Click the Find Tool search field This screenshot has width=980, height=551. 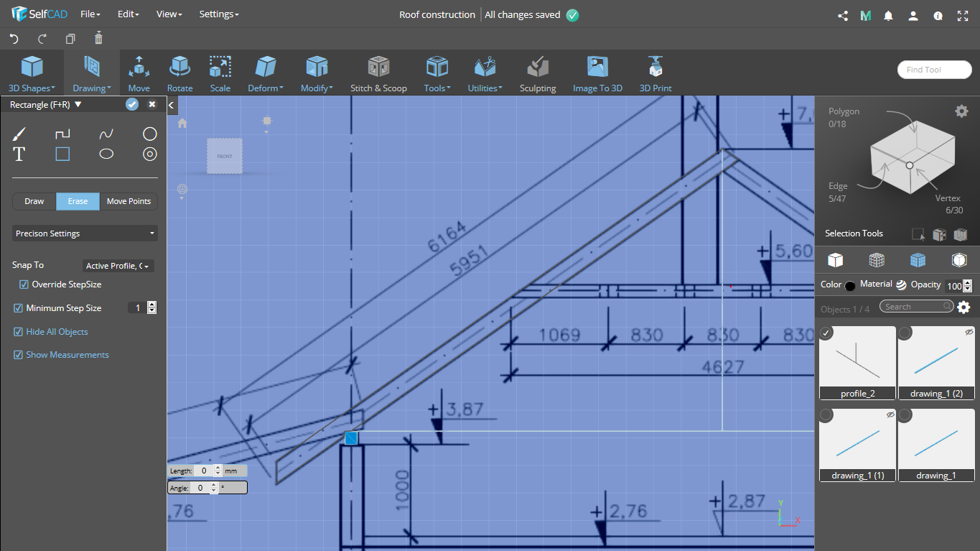click(934, 70)
